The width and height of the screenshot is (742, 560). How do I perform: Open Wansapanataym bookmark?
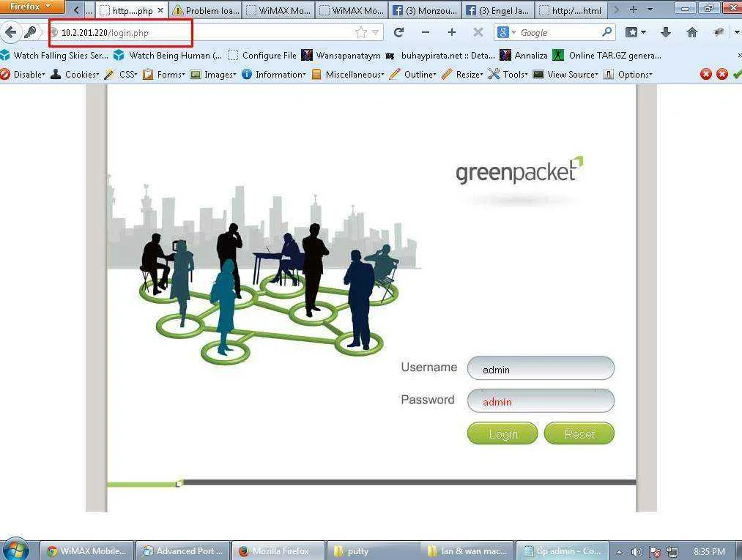pyautogui.click(x=341, y=56)
